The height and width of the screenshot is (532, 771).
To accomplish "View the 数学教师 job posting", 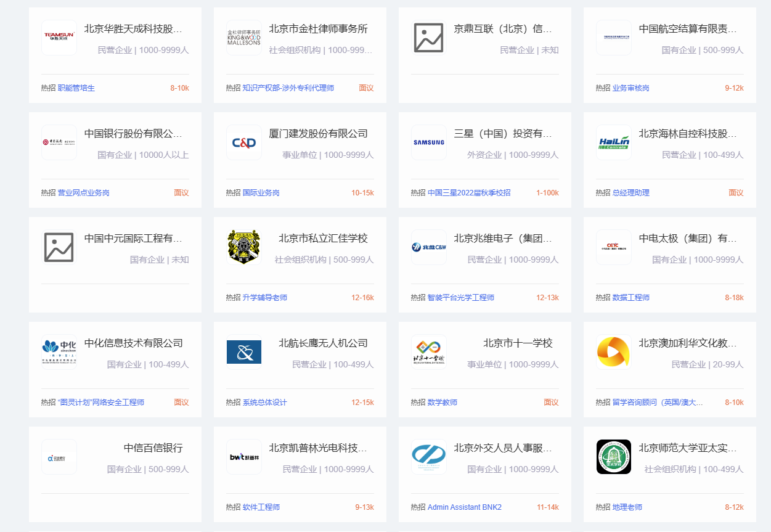I will pos(443,403).
